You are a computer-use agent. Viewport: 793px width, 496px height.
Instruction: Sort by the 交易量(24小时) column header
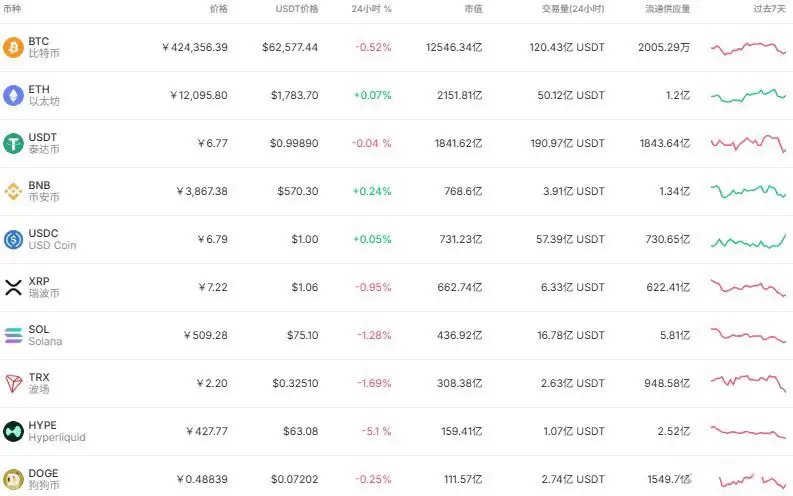[573, 9]
